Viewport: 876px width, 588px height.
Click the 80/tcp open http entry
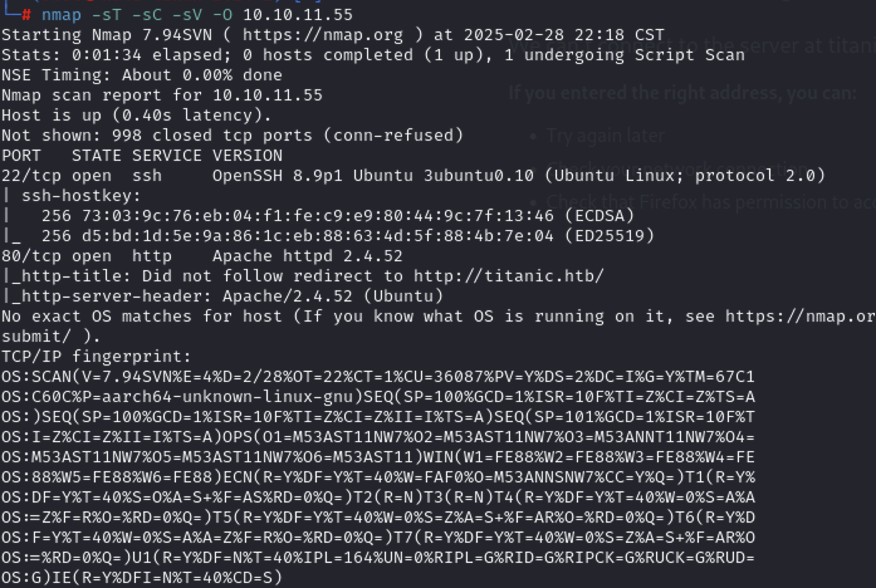point(87,256)
